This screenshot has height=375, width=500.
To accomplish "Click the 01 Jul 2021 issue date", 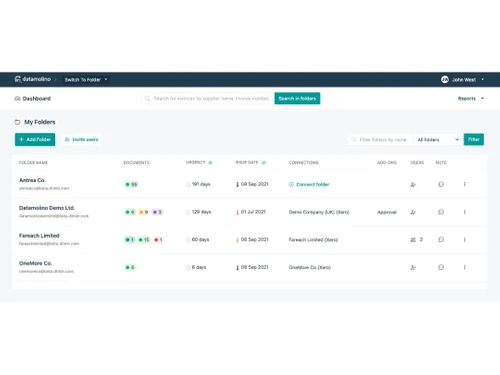I will pyautogui.click(x=253, y=212).
